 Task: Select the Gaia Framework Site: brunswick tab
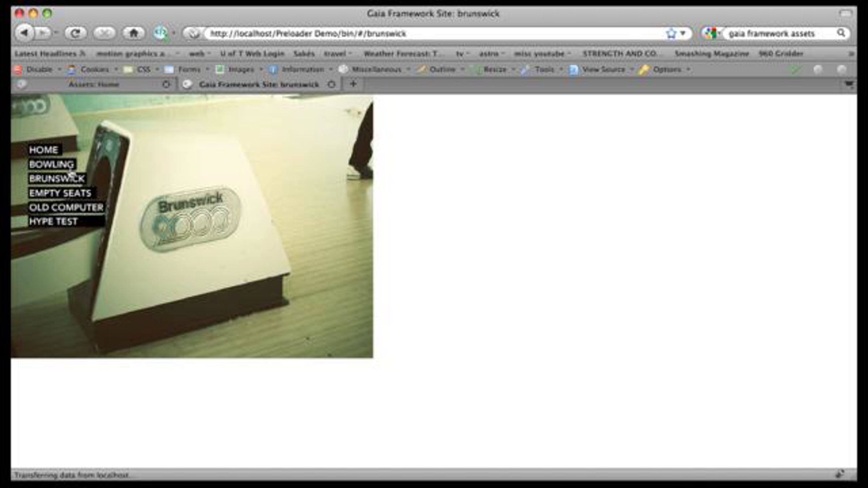(x=259, y=84)
